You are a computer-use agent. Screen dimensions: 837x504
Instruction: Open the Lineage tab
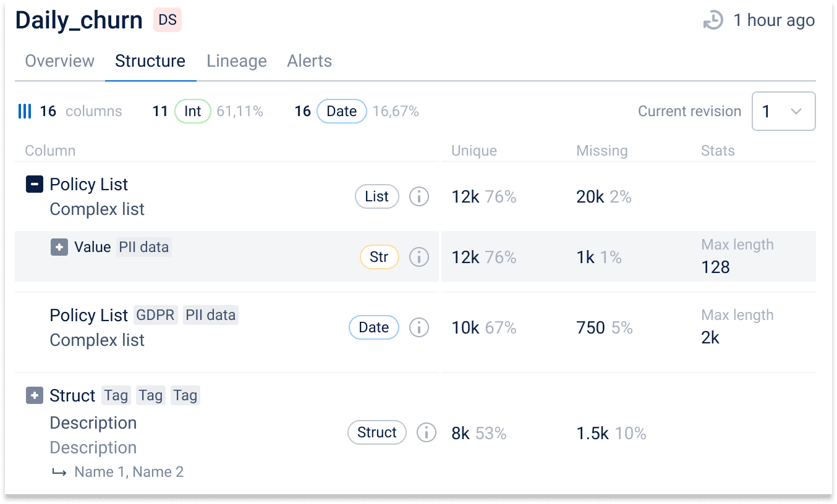tap(237, 61)
